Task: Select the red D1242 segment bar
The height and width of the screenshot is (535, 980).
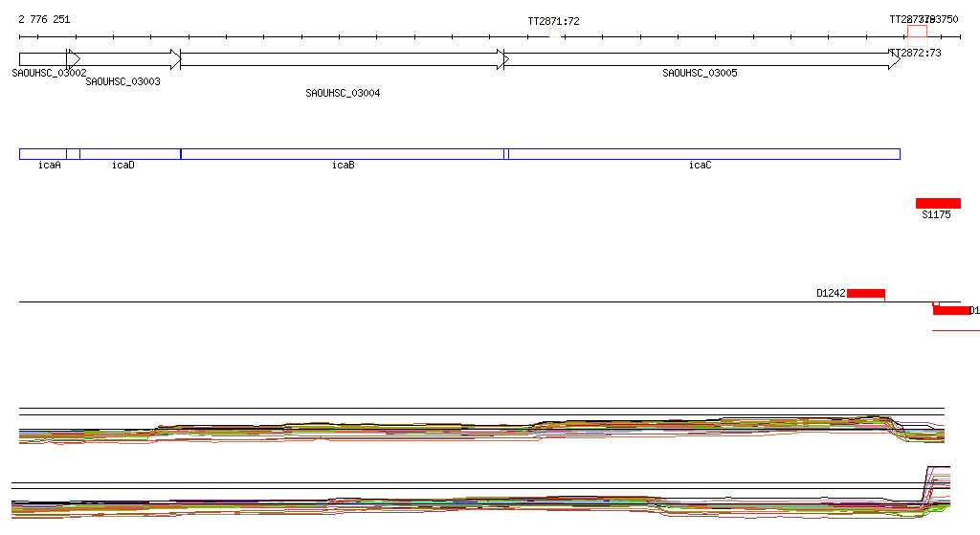Action: (865, 293)
